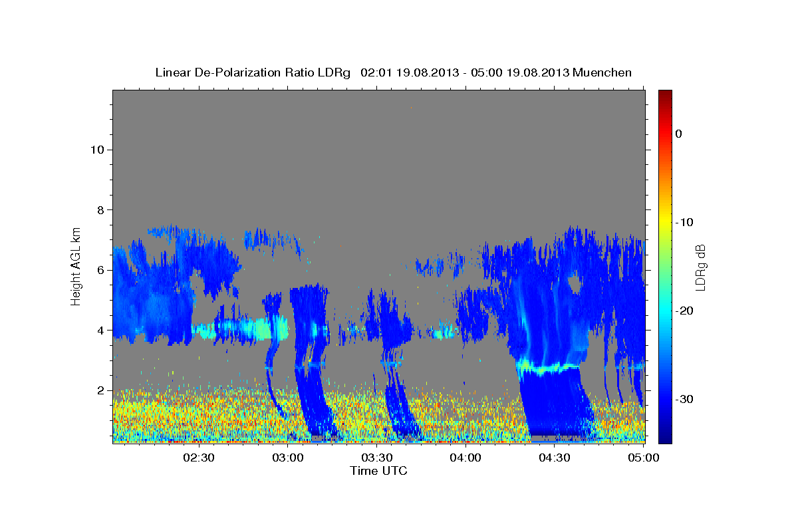798x532 pixels.
Task: Click the height axis label 10
Action: coord(96,150)
